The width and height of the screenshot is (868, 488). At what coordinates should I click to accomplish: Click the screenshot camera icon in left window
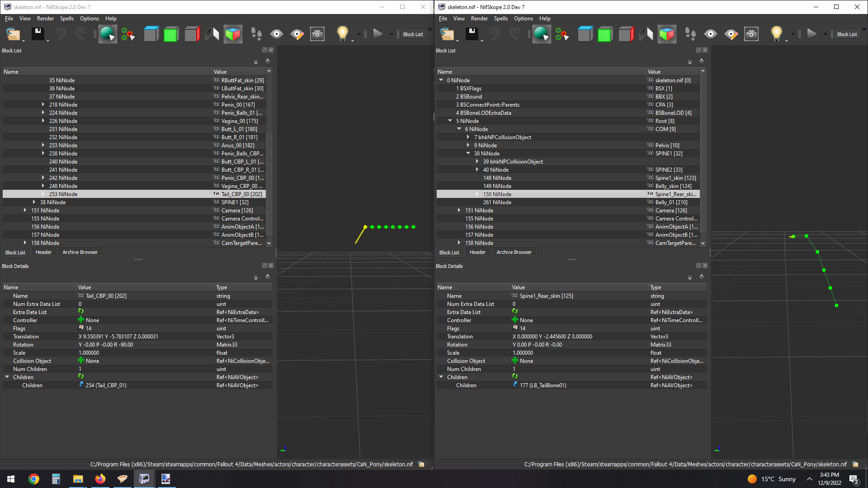(x=317, y=34)
